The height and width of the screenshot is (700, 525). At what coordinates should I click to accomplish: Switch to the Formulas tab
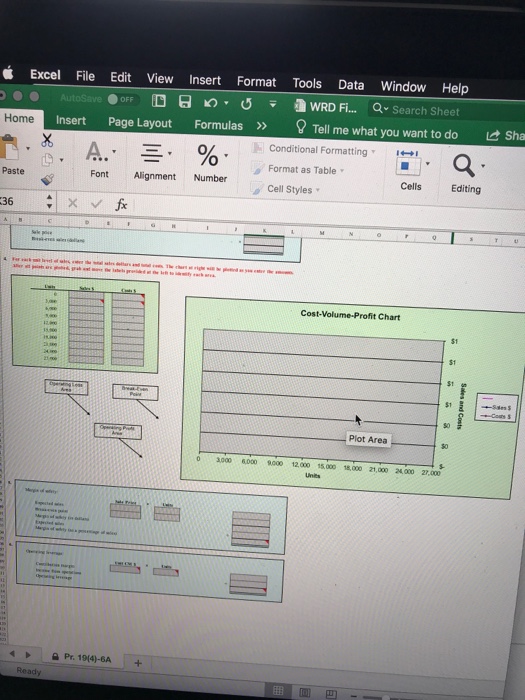218,125
